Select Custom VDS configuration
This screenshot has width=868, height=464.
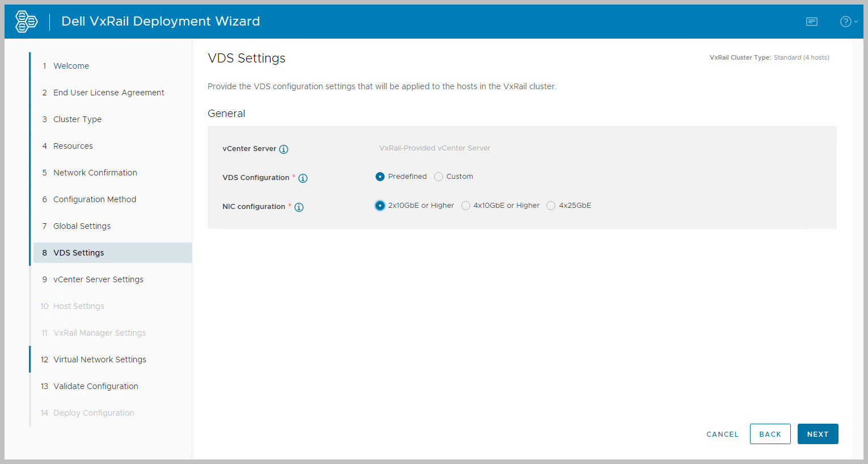439,177
